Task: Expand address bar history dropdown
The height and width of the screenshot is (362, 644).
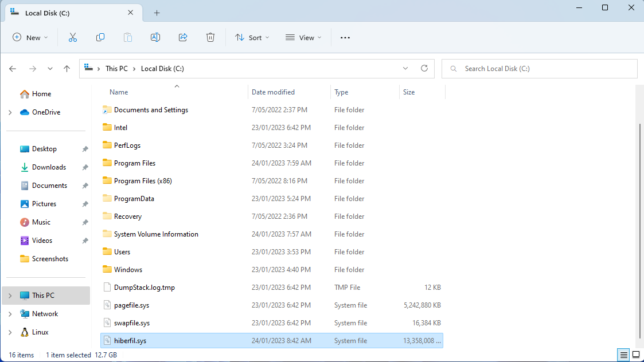Action: click(x=405, y=68)
